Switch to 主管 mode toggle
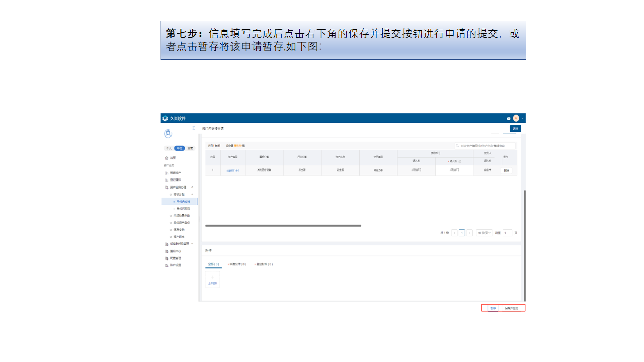Image resolution: width=644 pixels, height=362 pixels. (190, 148)
